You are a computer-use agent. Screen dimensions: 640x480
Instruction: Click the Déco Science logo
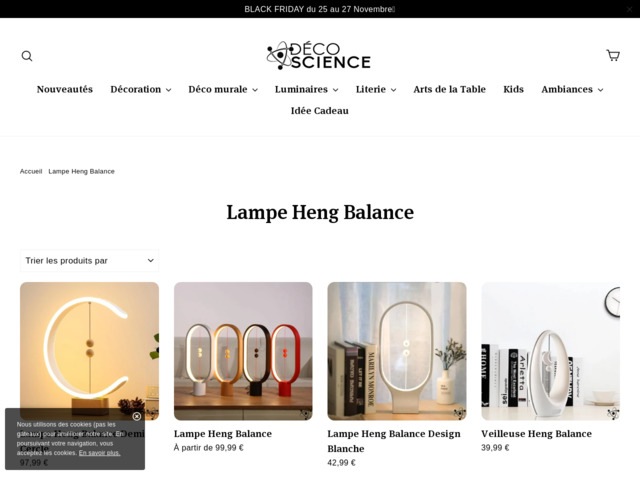click(x=319, y=55)
